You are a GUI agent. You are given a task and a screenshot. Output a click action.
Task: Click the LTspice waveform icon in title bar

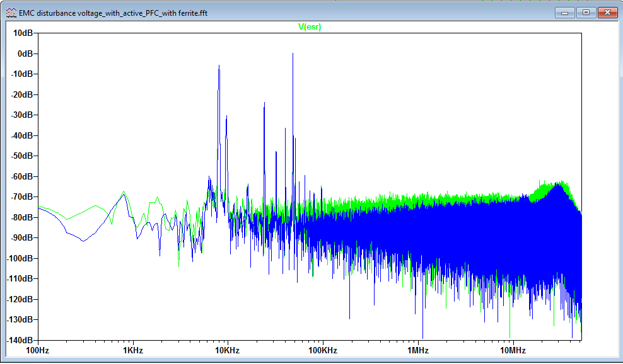11,13
